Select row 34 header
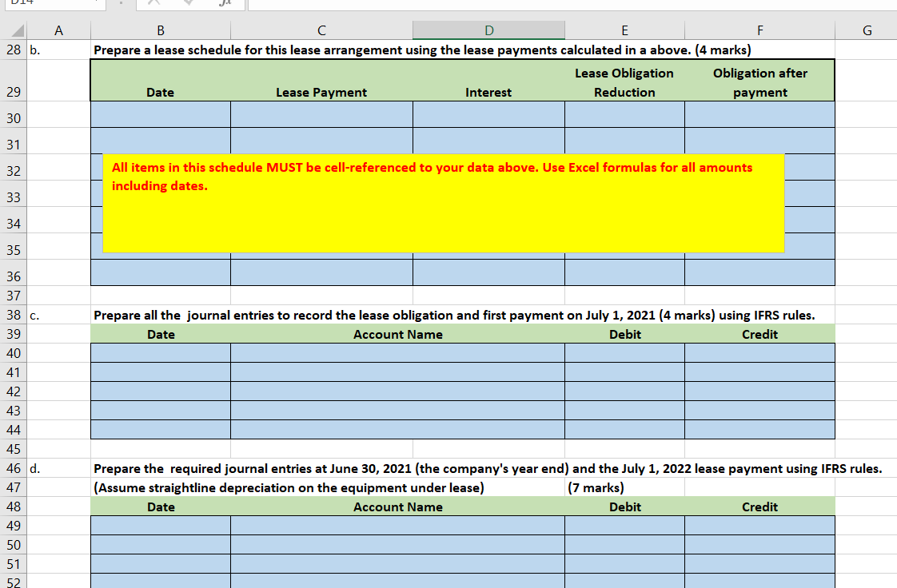The width and height of the screenshot is (897, 588). click(x=14, y=220)
